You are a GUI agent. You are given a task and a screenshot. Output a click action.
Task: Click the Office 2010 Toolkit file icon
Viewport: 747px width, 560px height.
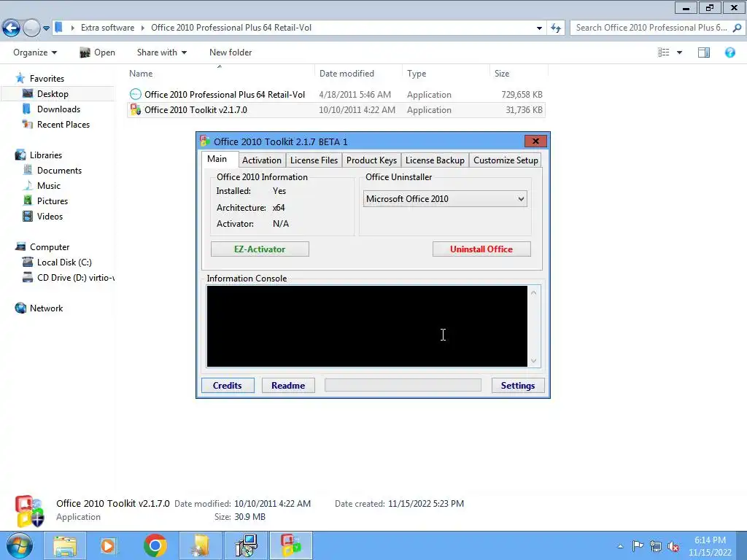[x=135, y=109]
